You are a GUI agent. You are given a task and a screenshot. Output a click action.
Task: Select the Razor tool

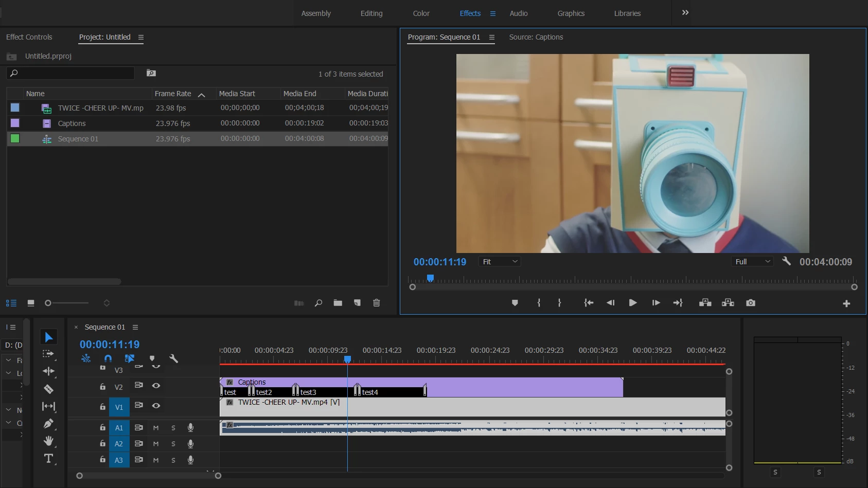(48, 389)
